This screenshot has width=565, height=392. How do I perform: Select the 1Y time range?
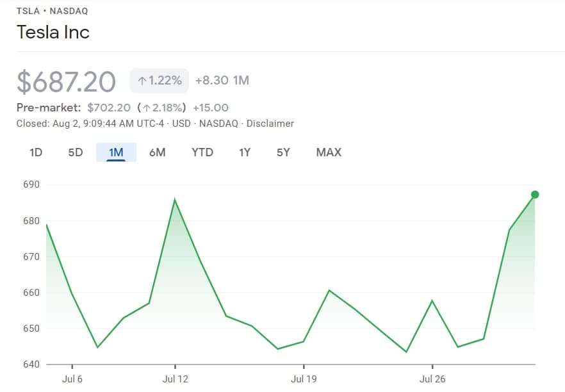(244, 152)
